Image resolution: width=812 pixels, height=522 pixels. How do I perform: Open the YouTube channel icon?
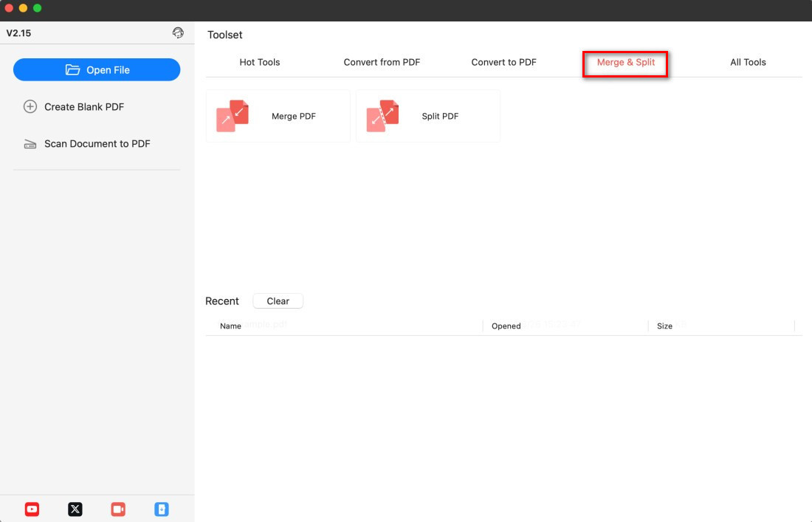(x=32, y=509)
